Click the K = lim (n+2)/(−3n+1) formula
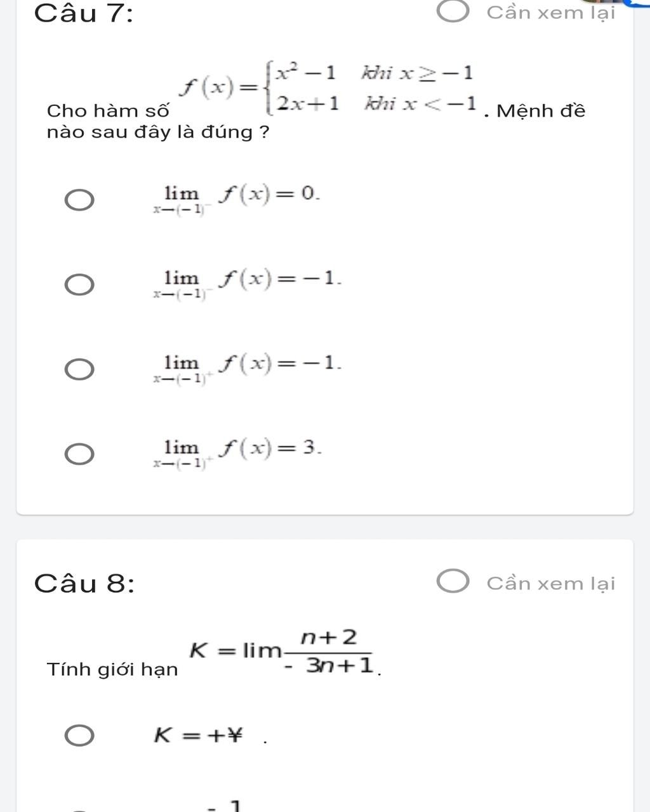The height and width of the screenshot is (812, 650). point(284,651)
